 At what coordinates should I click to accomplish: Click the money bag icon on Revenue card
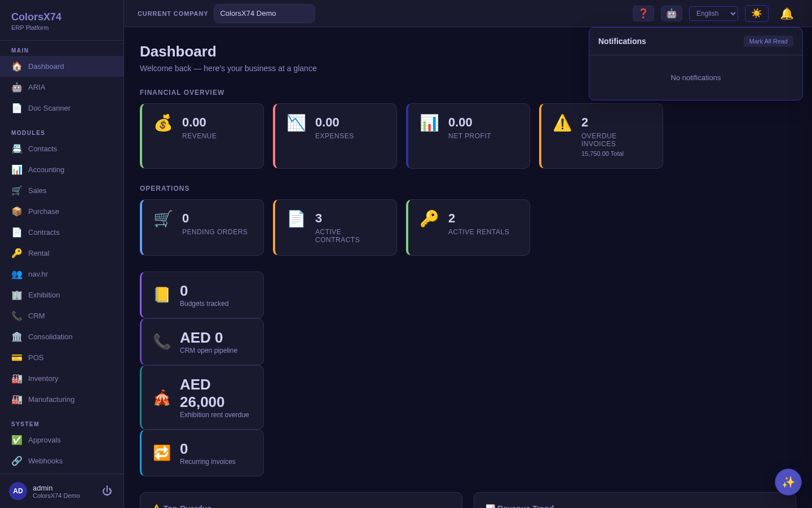click(163, 123)
